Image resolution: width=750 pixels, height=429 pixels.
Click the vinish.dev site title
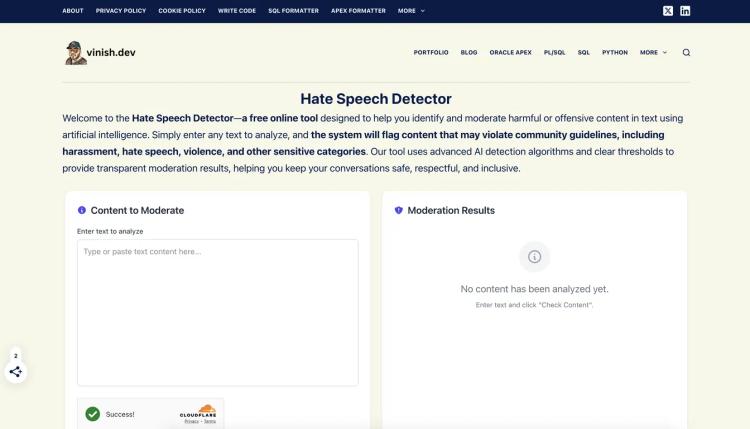pos(111,53)
